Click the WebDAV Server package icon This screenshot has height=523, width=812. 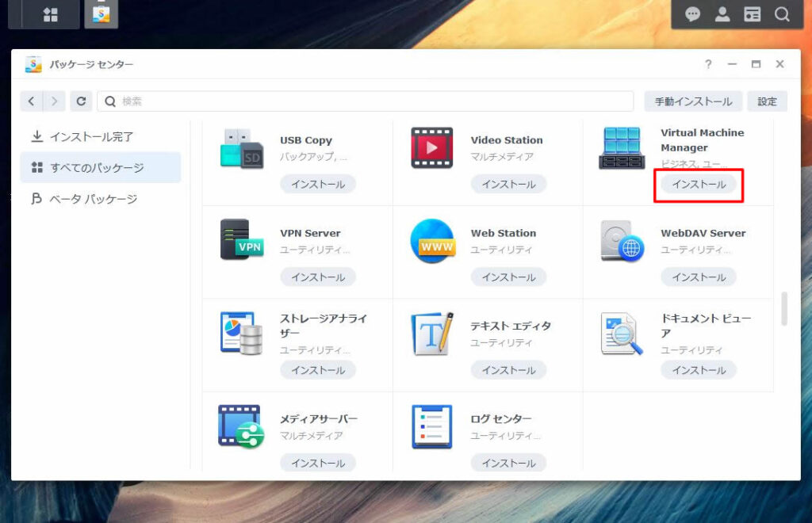pos(622,241)
